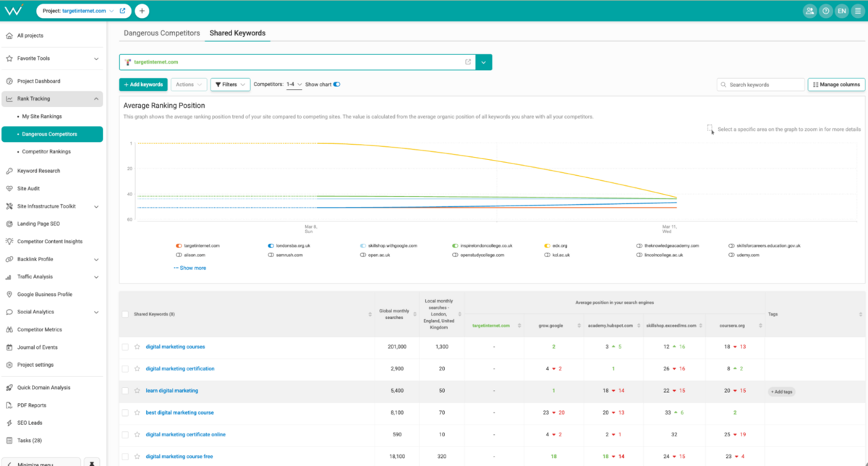
Task: Click Show more under chart legend
Action: click(x=190, y=268)
